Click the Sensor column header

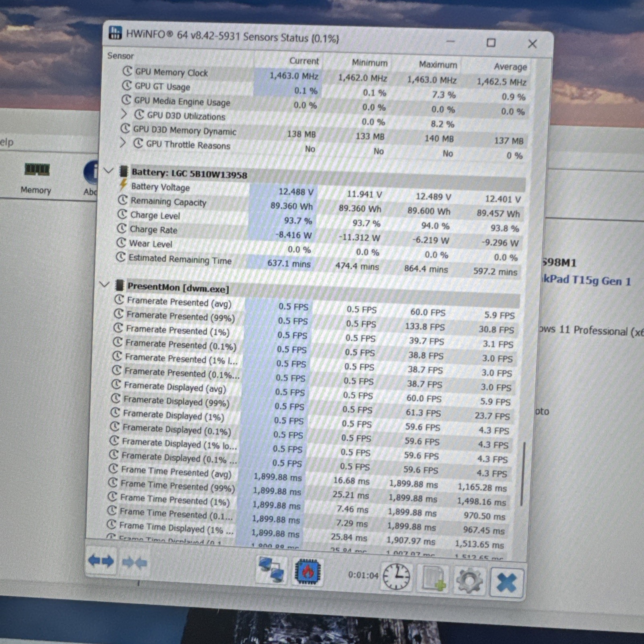coord(121,56)
